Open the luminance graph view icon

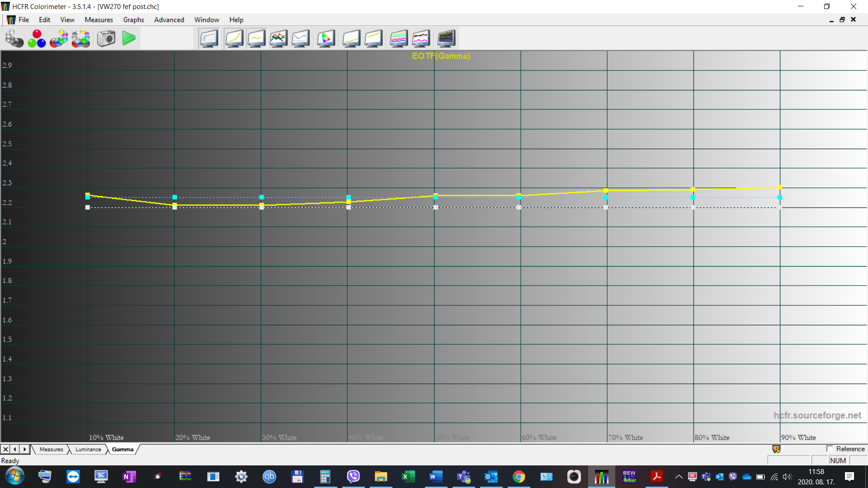coord(234,38)
